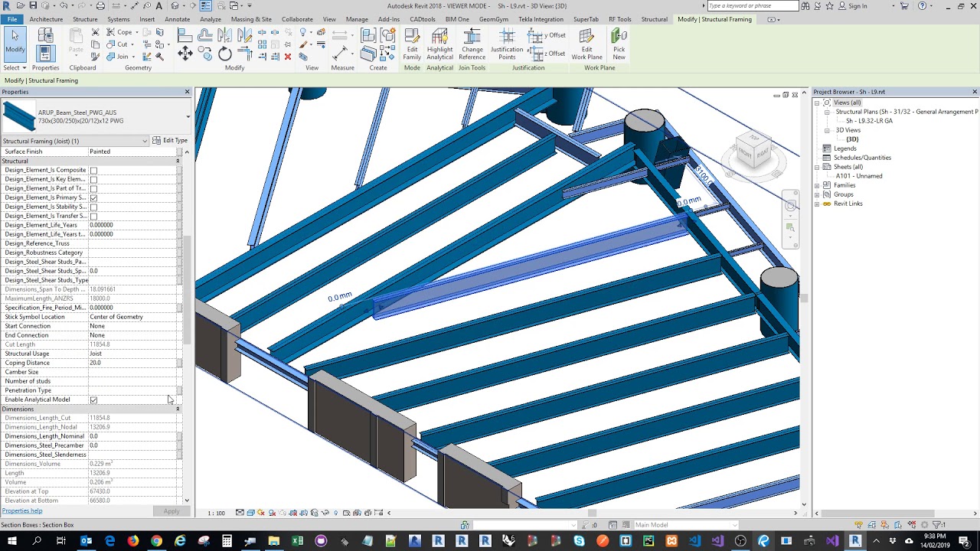Choose the Align tool icon
Image resolution: width=980 pixels, height=551 pixels.
(185, 35)
